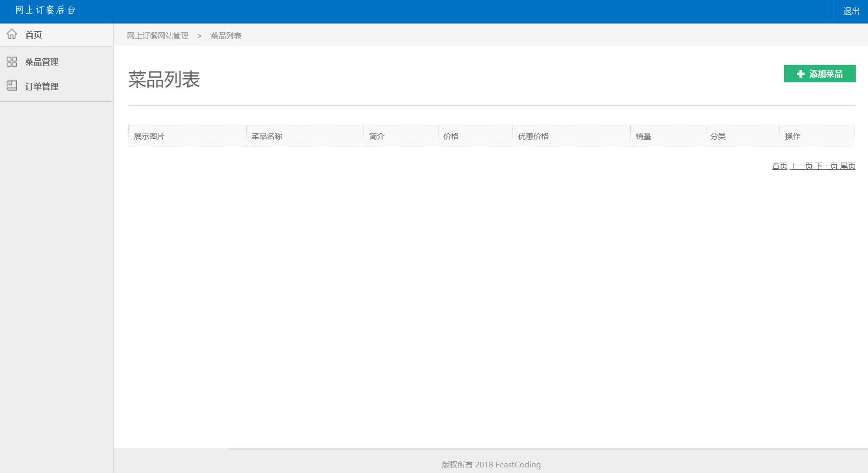This screenshot has height=473, width=868.
Task: Click the 退出 logout link
Action: click(x=851, y=11)
